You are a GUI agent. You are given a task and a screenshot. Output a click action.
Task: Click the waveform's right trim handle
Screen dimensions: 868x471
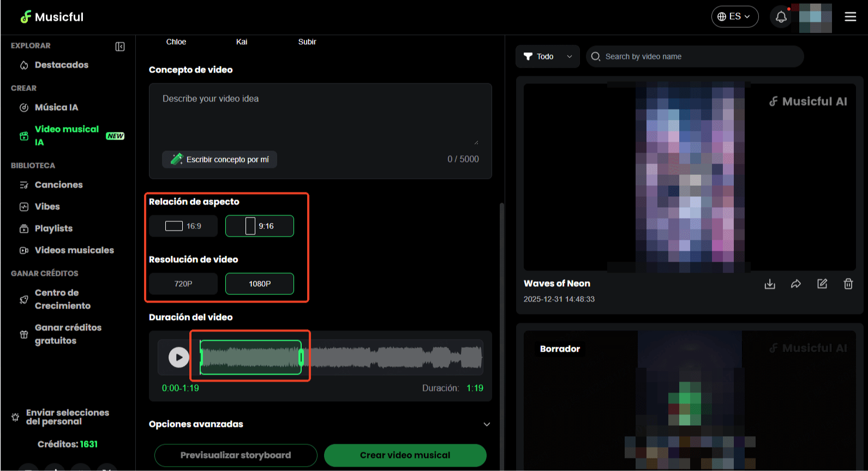(301, 358)
